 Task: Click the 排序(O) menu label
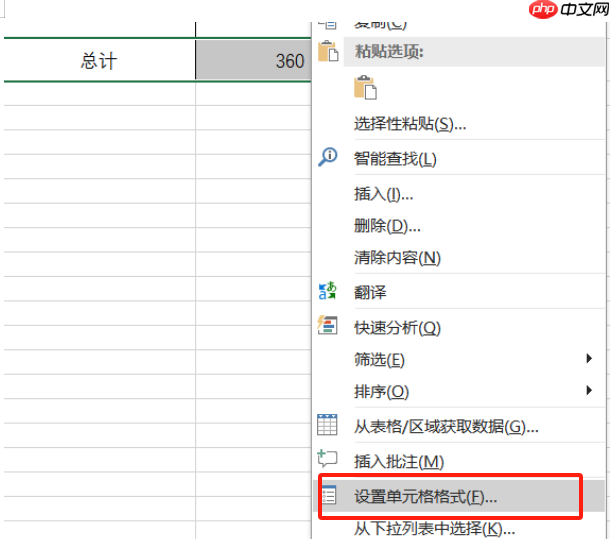pyautogui.click(x=381, y=392)
